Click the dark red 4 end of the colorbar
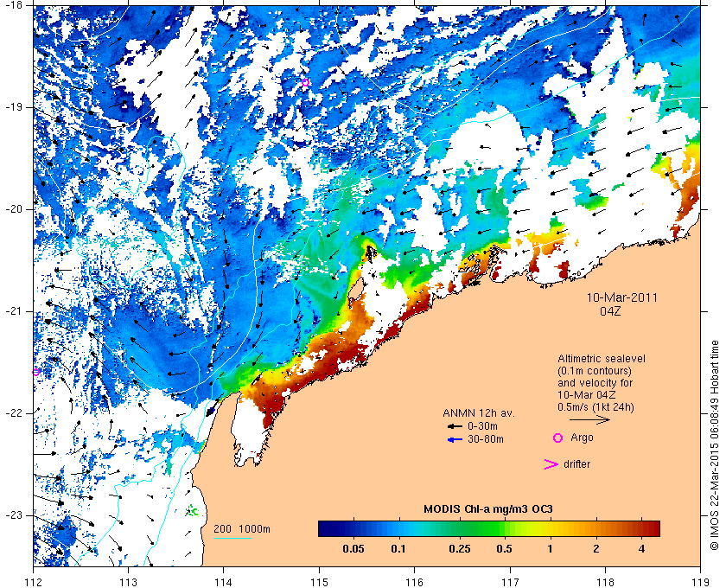Viewport: 726px width, 588px height. coord(651,528)
